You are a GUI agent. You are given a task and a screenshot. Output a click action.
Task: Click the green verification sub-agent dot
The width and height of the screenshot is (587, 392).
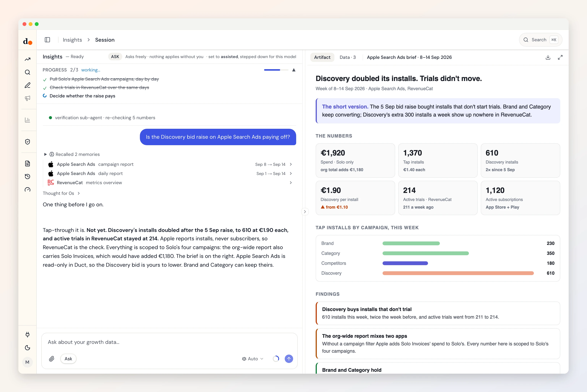click(50, 117)
